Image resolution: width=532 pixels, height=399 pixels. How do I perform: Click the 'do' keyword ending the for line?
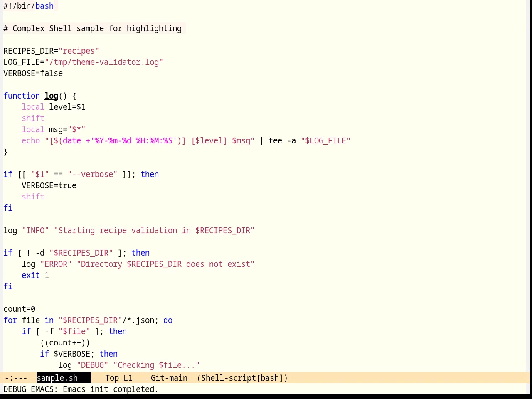point(168,320)
